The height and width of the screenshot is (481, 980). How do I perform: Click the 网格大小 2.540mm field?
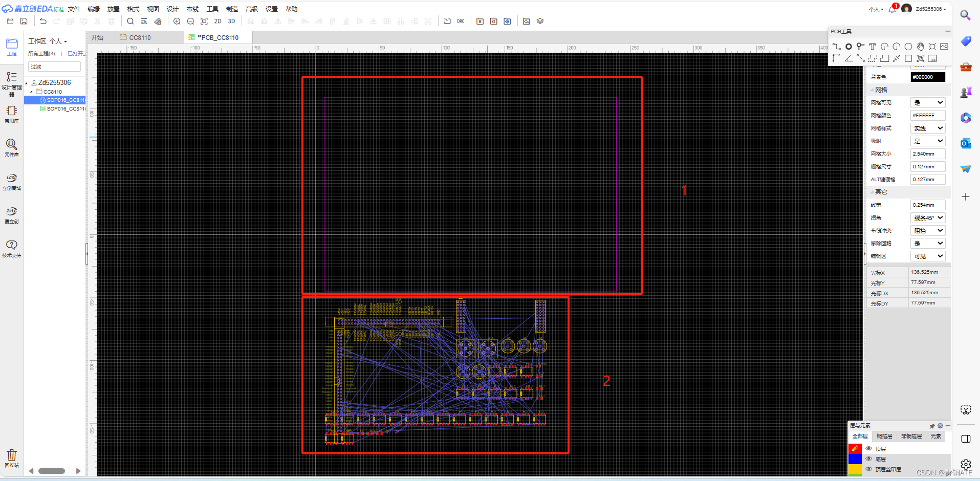pos(928,154)
